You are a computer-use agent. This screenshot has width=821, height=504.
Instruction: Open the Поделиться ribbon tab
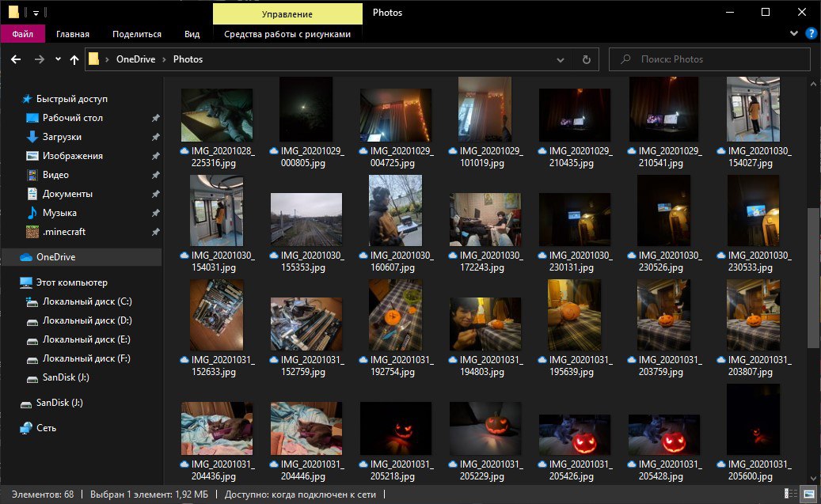137,34
